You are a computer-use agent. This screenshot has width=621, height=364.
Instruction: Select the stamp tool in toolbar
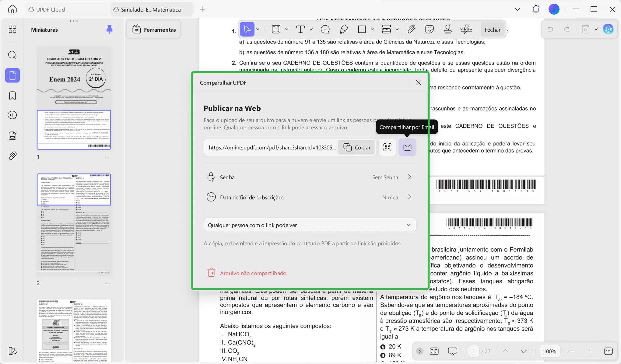(x=447, y=29)
